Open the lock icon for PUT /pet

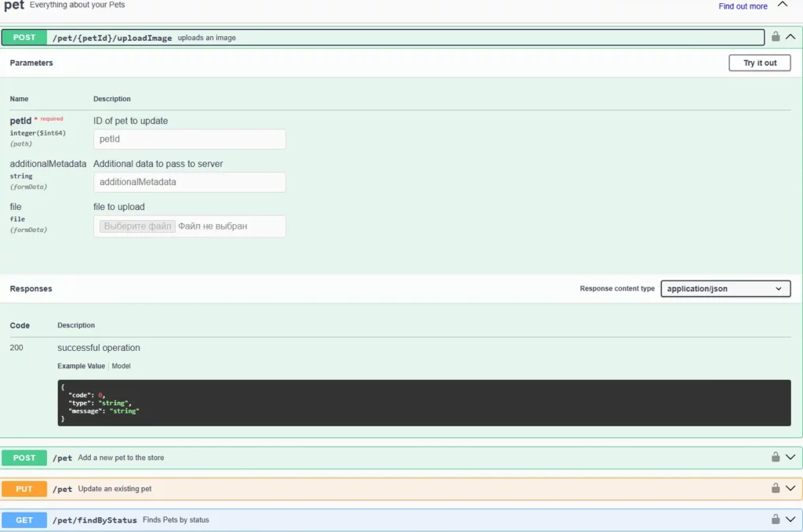(775, 488)
